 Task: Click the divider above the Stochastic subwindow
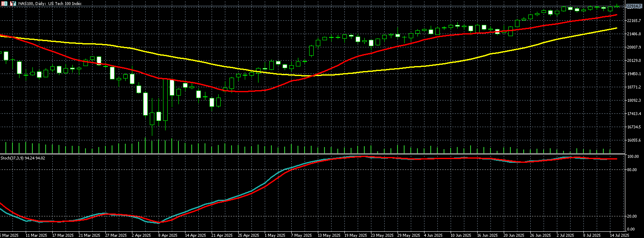tap(315, 154)
